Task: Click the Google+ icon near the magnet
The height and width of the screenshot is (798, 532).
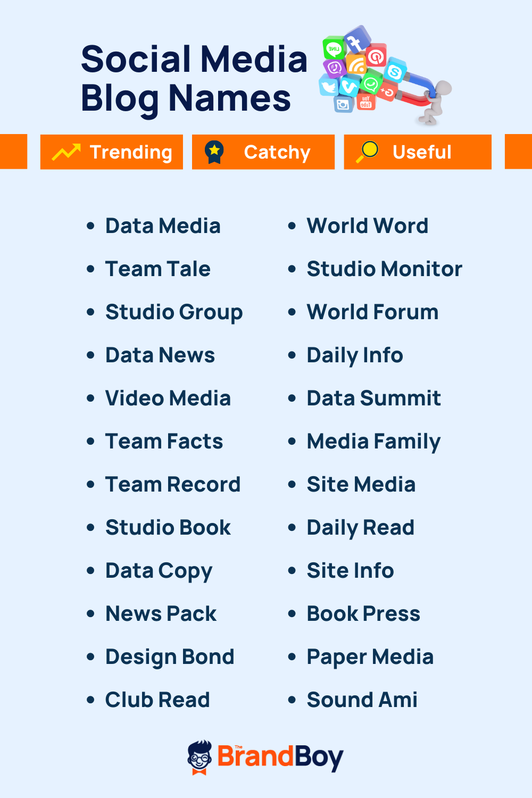Action: [387, 92]
